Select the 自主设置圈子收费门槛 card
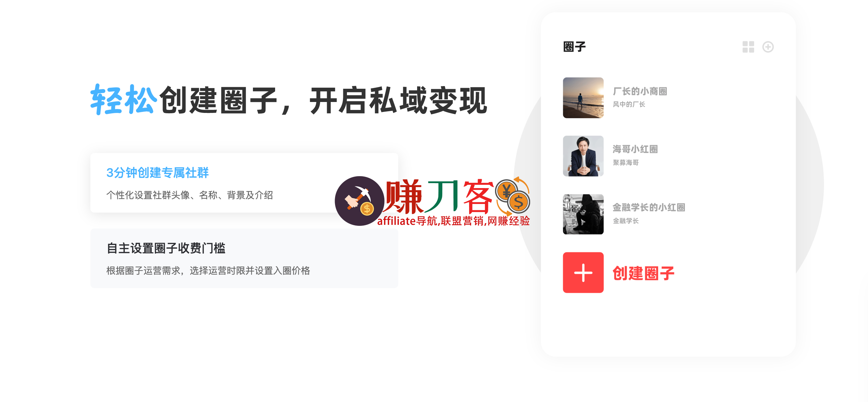 244,258
